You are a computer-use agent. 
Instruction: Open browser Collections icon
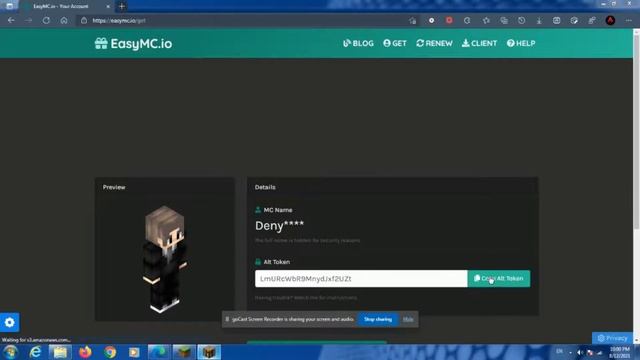[504, 20]
